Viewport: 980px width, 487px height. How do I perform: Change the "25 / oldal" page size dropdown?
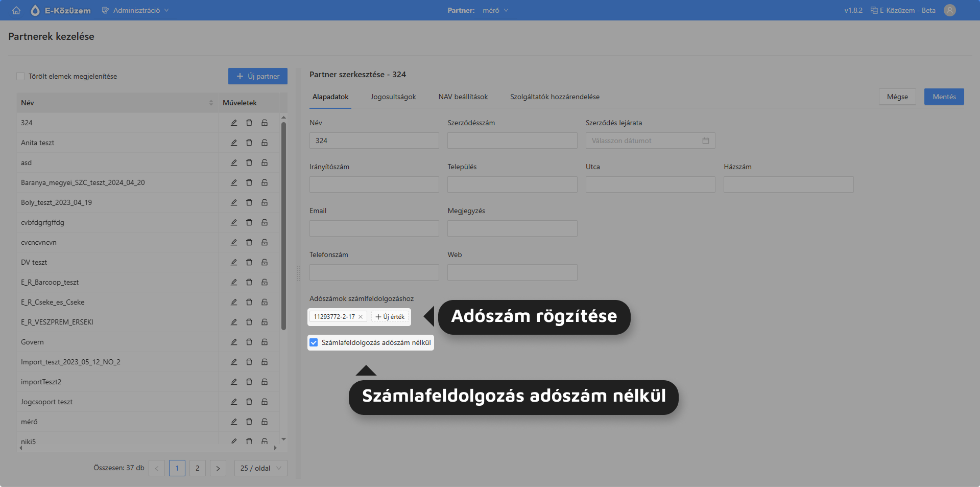tap(260, 468)
